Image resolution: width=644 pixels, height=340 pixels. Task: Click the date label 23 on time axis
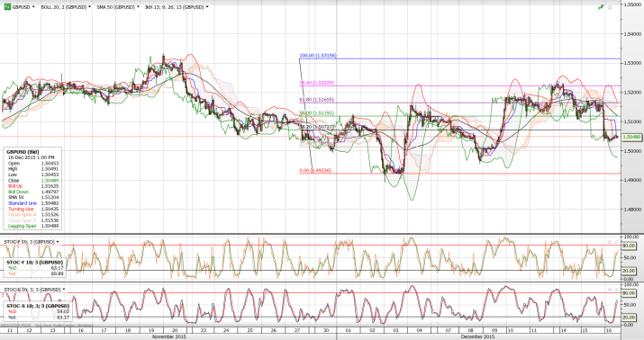[x=203, y=330]
